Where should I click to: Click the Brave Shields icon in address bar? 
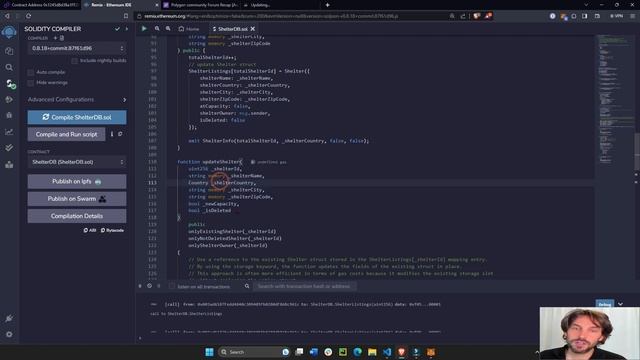coord(476,16)
